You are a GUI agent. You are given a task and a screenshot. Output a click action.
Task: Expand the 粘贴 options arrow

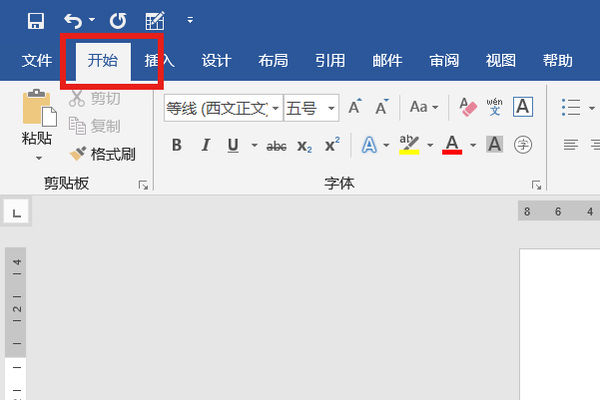tap(39, 157)
